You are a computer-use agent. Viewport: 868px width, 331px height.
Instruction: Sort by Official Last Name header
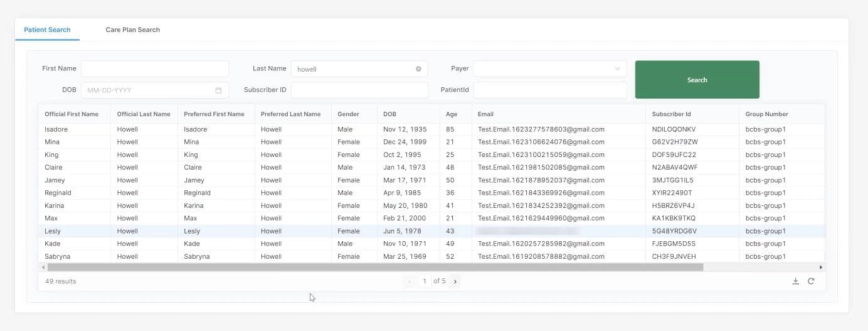(x=143, y=114)
